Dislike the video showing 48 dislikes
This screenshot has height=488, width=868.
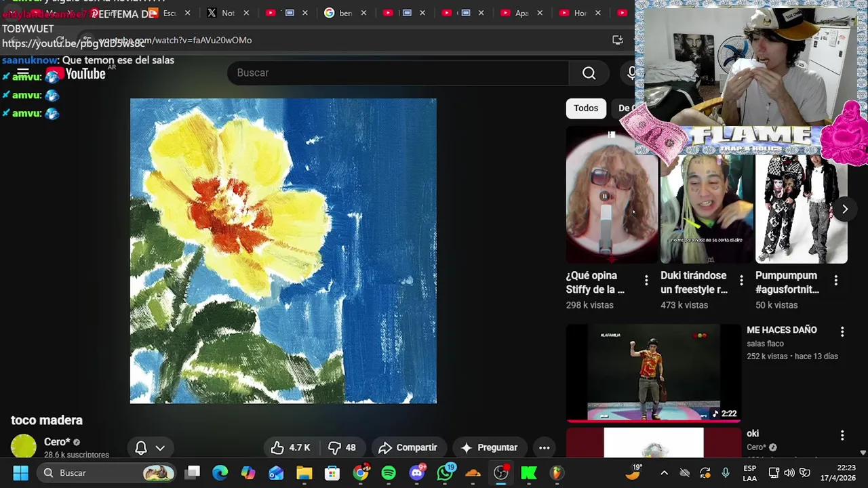(342, 447)
